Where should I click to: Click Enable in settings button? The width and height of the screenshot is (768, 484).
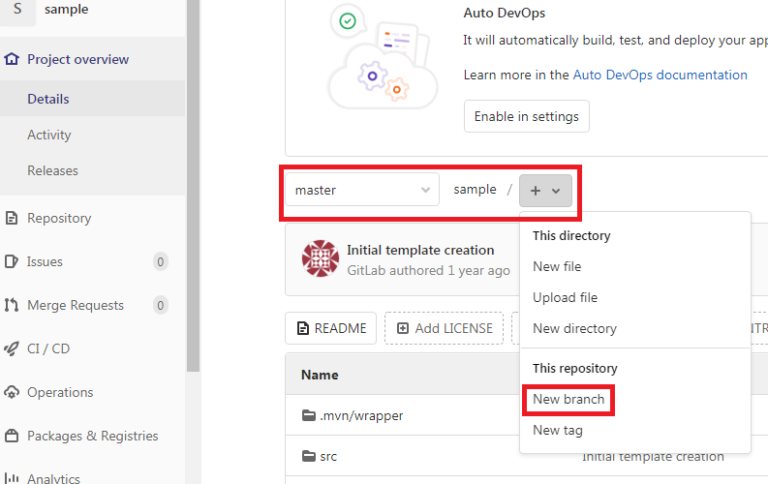point(527,117)
